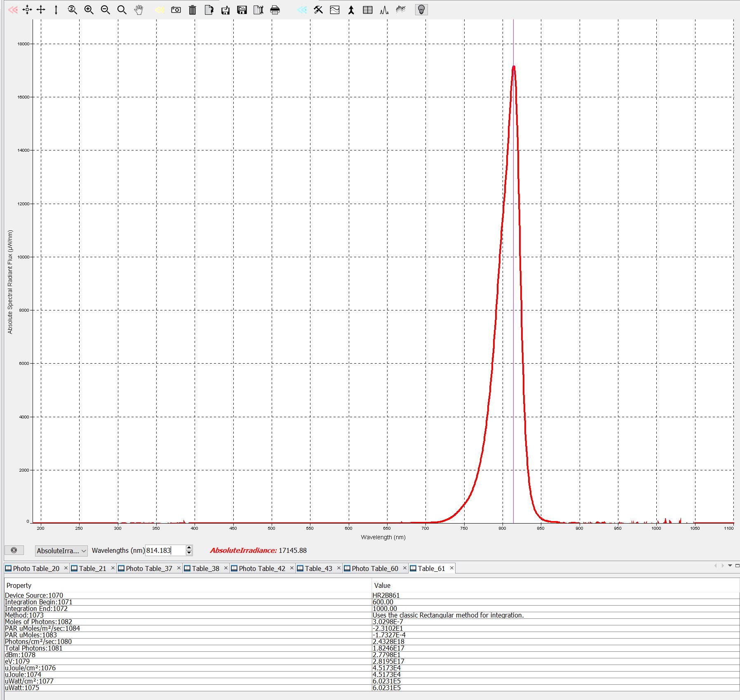Click the 2.4328E18 photons value cell
The width and height of the screenshot is (740, 700).
pyautogui.click(x=555, y=641)
